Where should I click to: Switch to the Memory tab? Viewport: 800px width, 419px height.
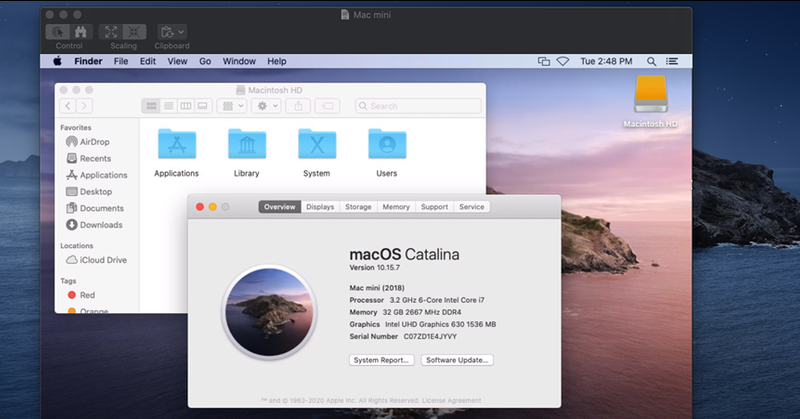pyautogui.click(x=396, y=207)
